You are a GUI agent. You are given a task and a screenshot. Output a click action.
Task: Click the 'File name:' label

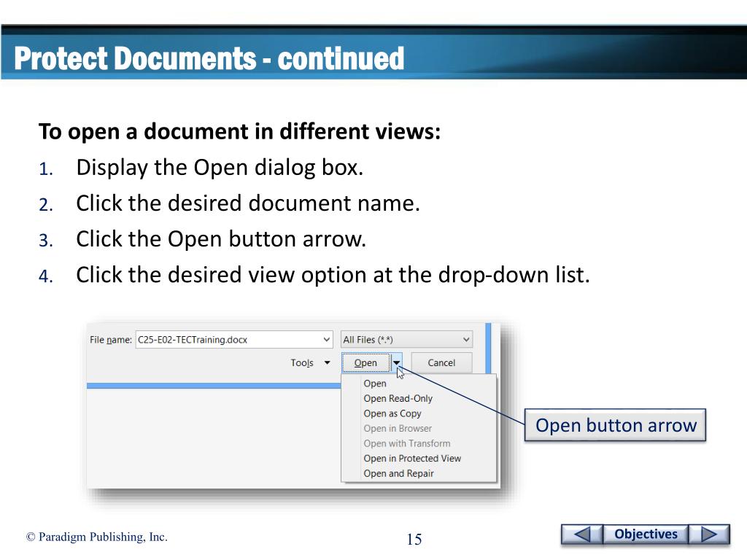[x=111, y=340]
